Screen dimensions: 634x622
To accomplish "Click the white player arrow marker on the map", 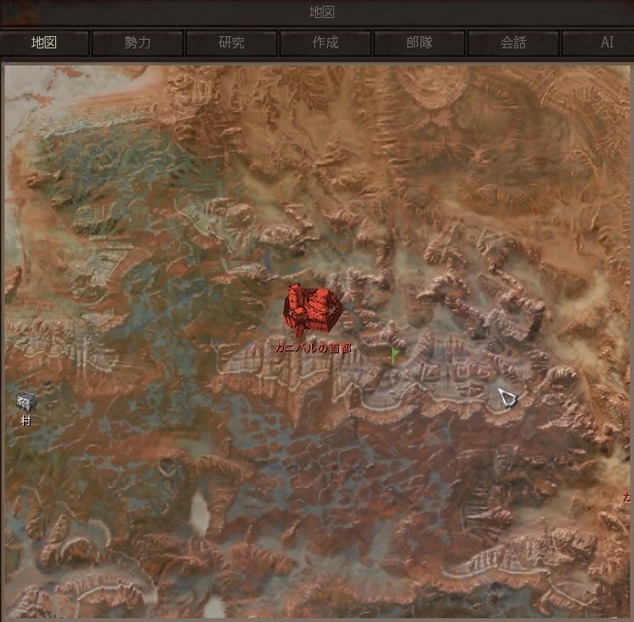I will (508, 398).
